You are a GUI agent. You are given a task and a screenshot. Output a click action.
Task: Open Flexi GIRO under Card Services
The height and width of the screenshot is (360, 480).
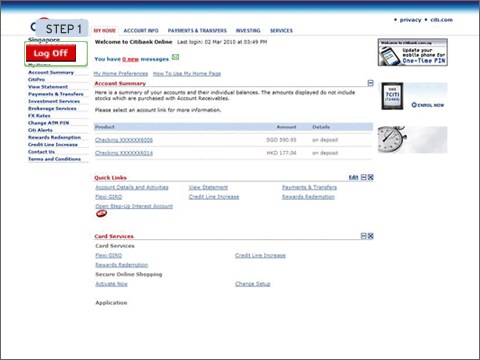pos(109,256)
